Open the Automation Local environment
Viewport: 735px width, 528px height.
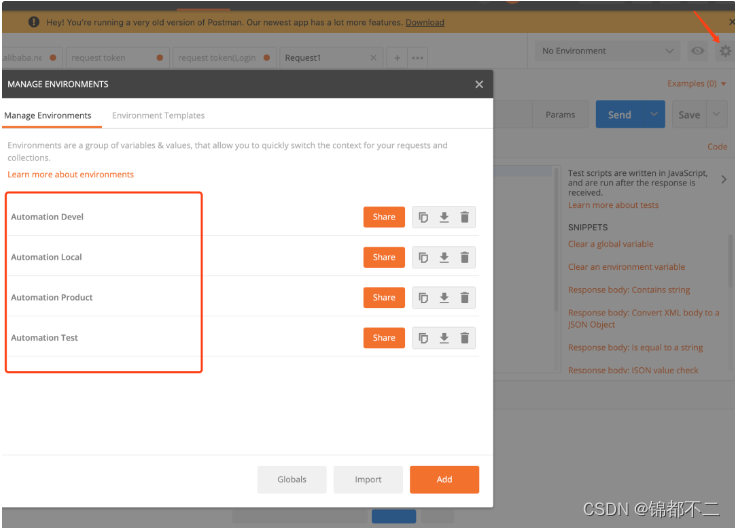point(46,257)
